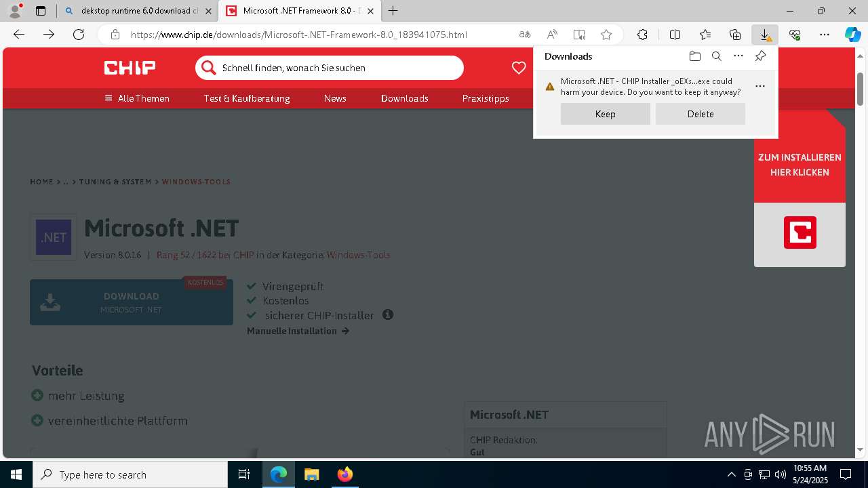Click the CHIP search field

click(x=330, y=68)
